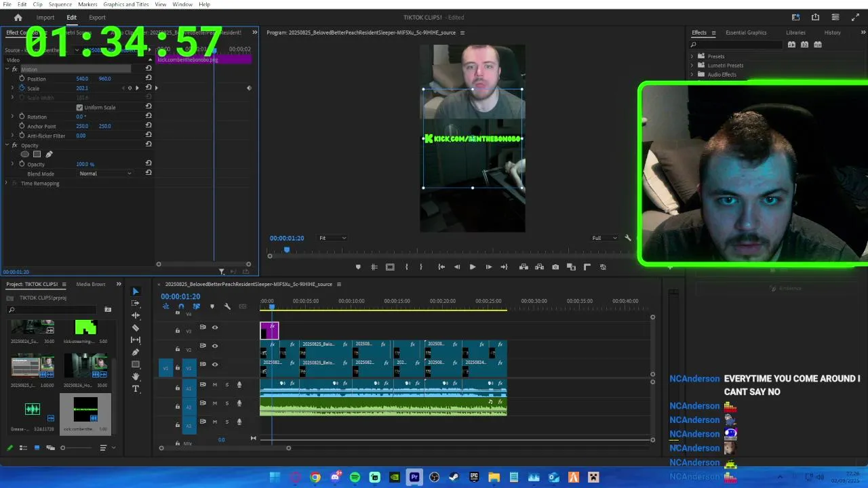Viewport: 868px width, 488px height.
Task: Collapse the Motion effect section
Action: point(6,69)
